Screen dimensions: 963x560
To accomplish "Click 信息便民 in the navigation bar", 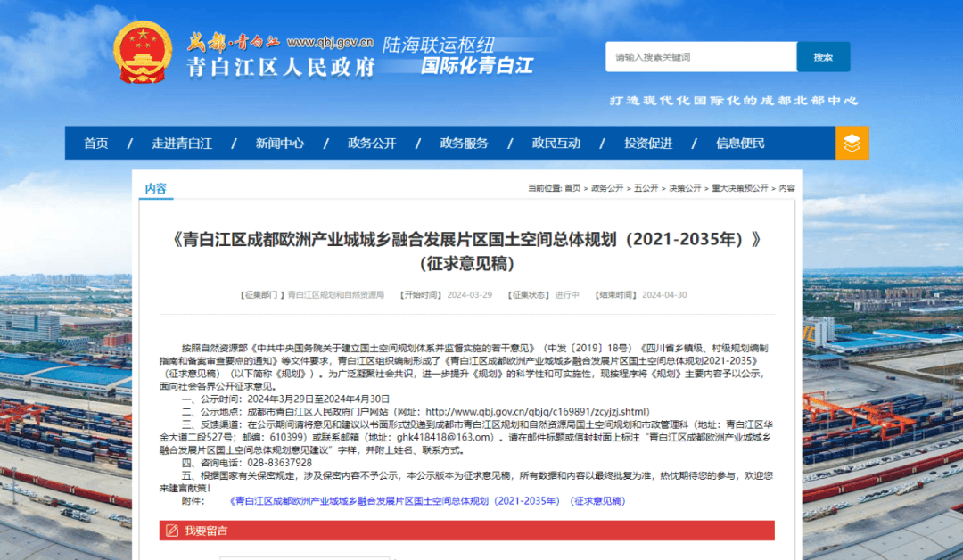I will pos(740,144).
